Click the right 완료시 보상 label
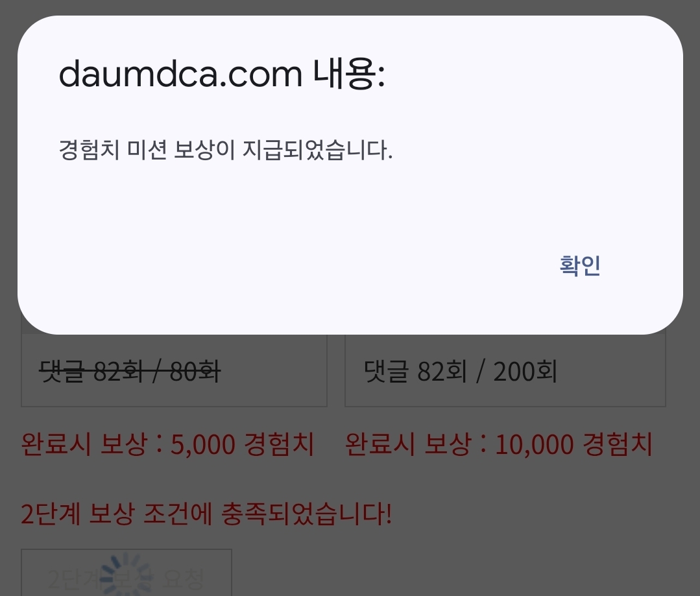The height and width of the screenshot is (596, 700). (x=408, y=444)
